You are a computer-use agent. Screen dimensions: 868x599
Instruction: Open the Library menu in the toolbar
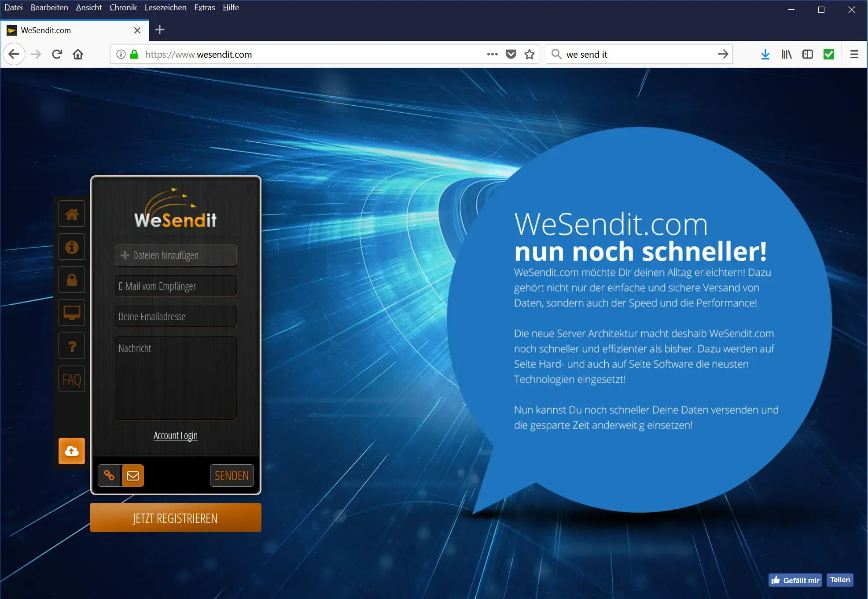click(787, 54)
